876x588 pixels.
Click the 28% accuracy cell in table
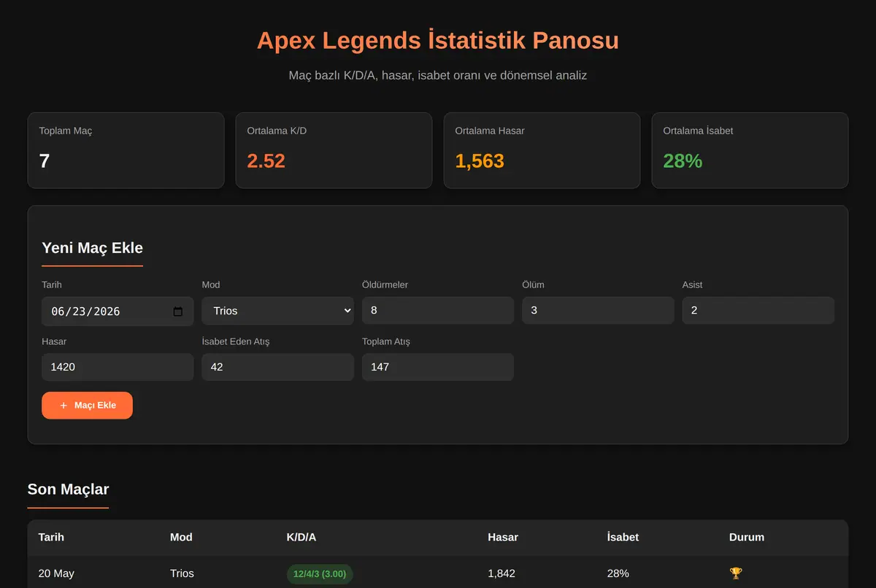click(x=618, y=573)
